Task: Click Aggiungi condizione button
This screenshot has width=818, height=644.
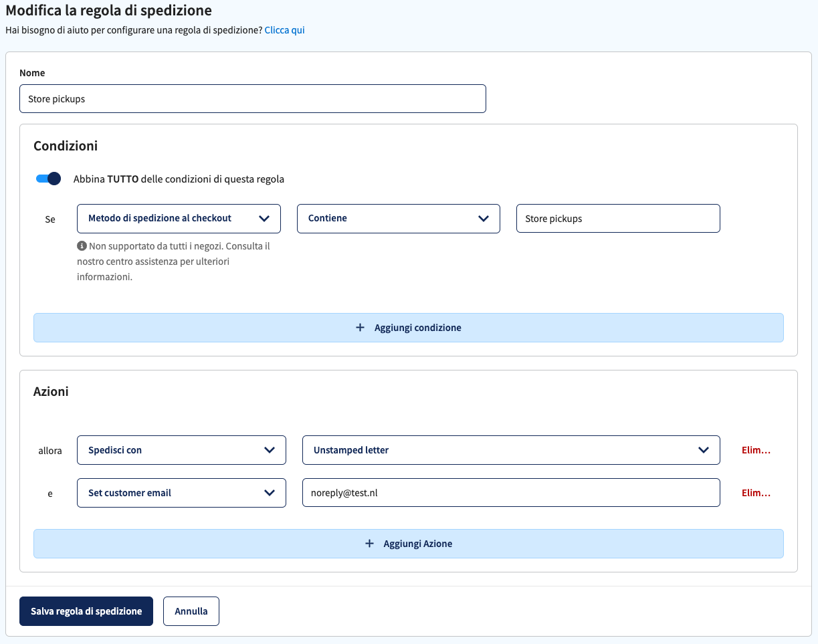Action: tap(409, 328)
